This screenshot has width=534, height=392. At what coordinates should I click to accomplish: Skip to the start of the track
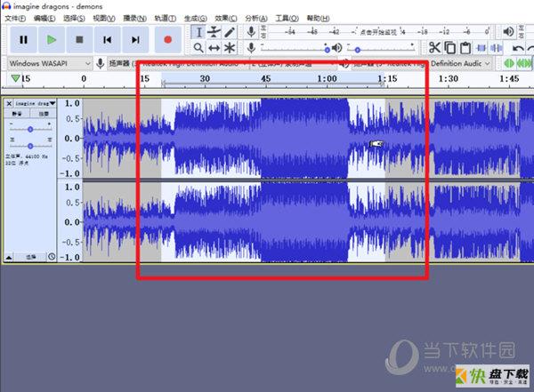(x=108, y=40)
